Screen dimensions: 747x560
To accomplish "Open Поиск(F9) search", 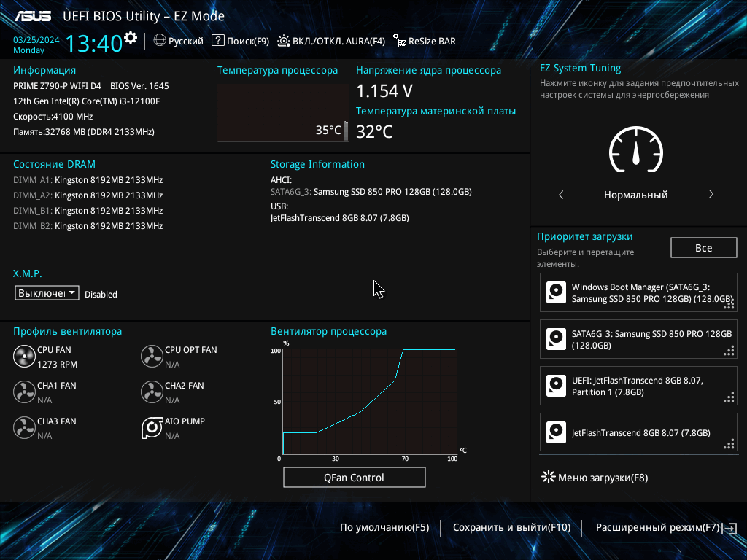I will pyautogui.click(x=248, y=41).
